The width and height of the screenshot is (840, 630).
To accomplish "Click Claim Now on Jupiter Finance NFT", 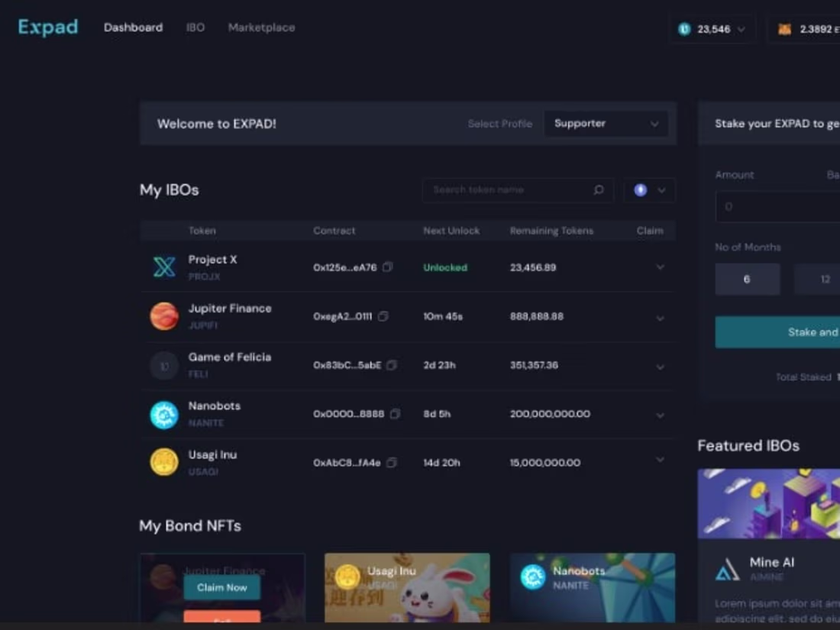I will pyautogui.click(x=221, y=588).
